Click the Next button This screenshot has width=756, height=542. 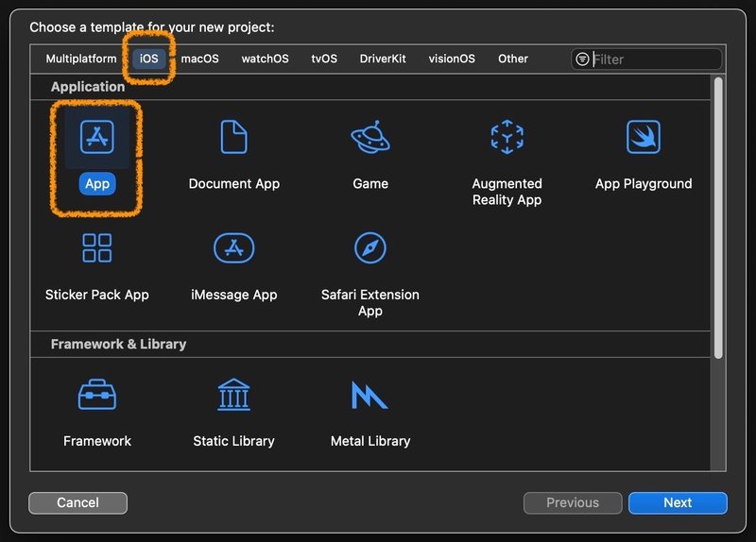point(678,503)
